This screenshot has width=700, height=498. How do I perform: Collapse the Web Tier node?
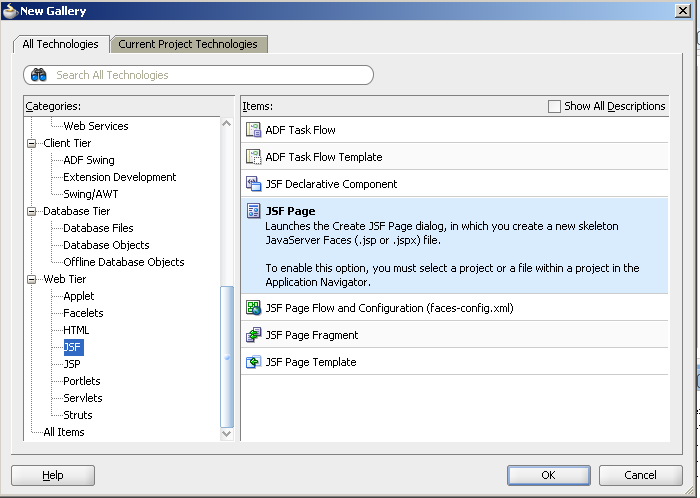(x=32, y=279)
